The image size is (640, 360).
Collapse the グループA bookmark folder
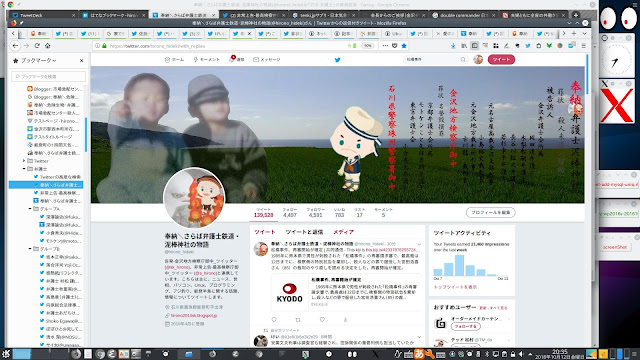click(x=30, y=209)
